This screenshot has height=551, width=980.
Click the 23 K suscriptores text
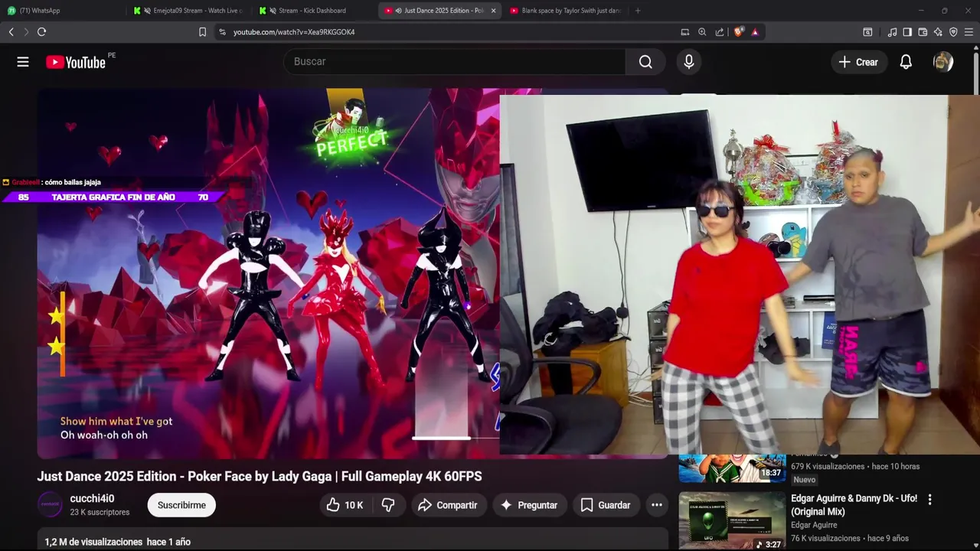point(100,512)
